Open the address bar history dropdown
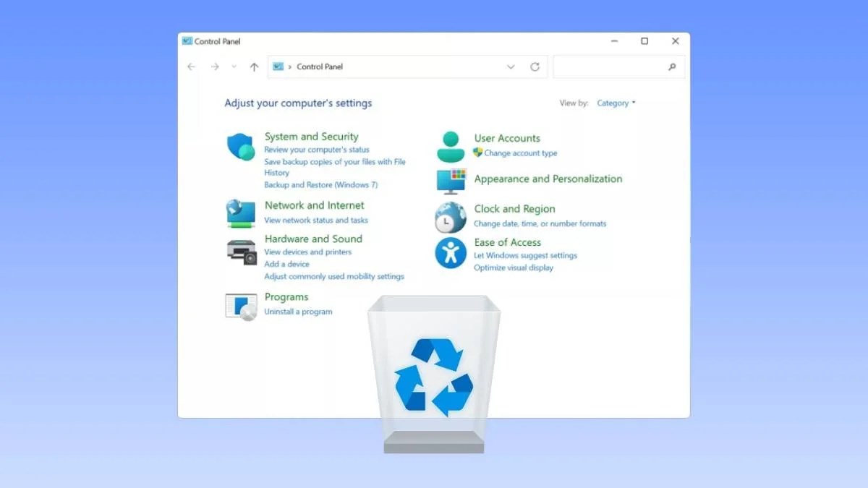Viewport: 868px width, 488px height. 511,67
